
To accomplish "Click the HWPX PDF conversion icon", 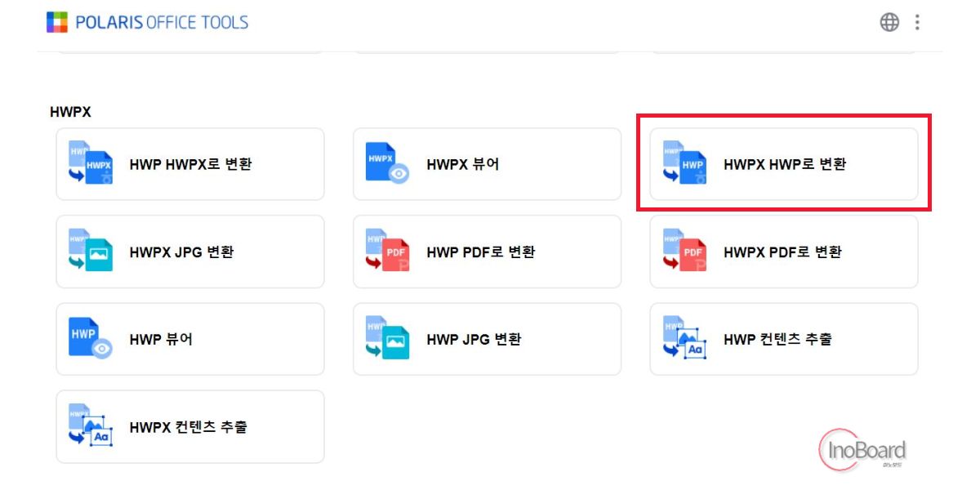I will (684, 251).
